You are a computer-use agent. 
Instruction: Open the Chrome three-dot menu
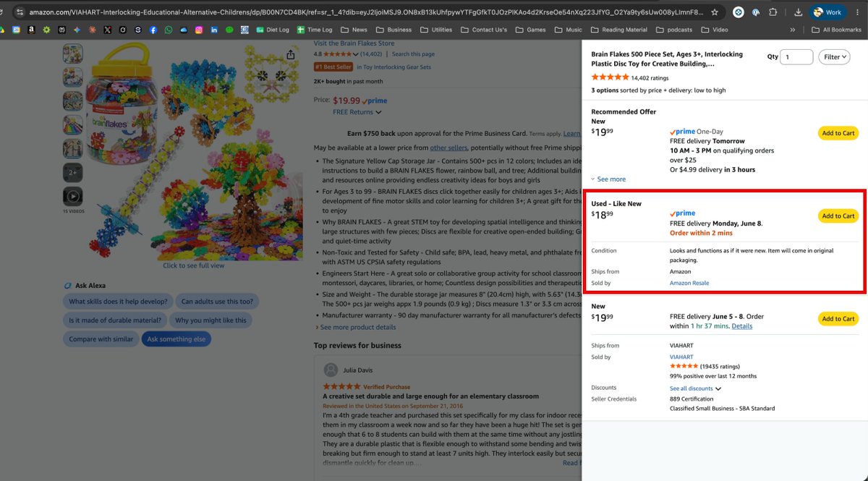pyautogui.click(x=858, y=12)
